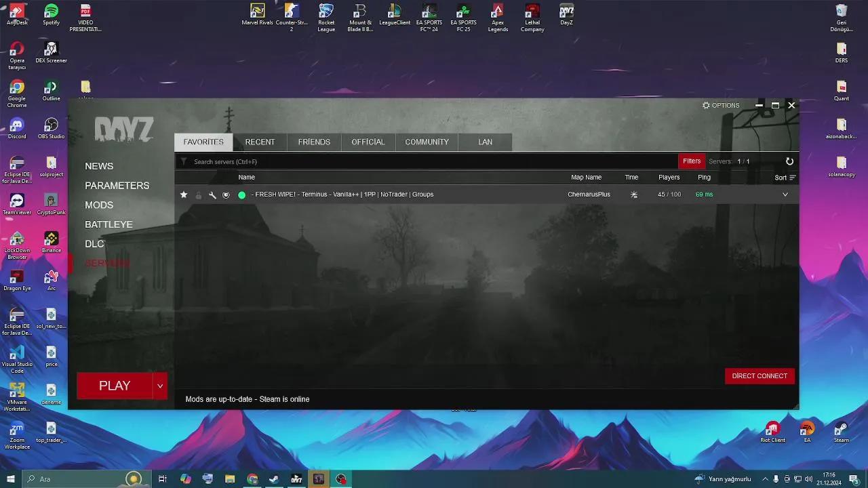The image size is (868, 488).
Task: Open OPTIONS gear in launcher header
Action: [x=721, y=106]
